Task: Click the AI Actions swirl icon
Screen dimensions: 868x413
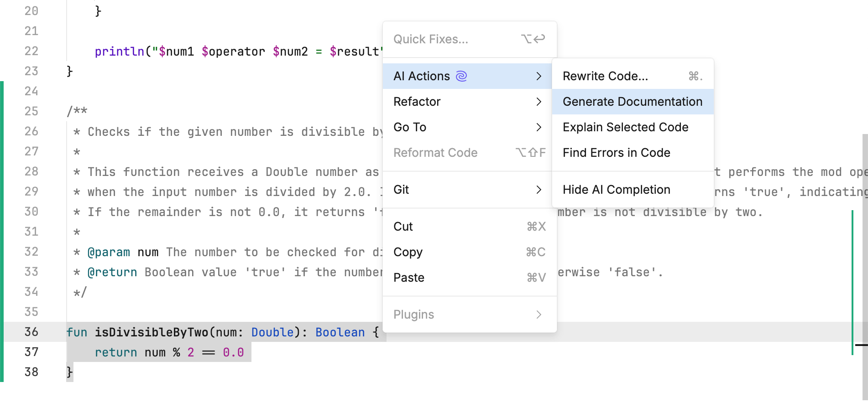Action: tap(461, 76)
